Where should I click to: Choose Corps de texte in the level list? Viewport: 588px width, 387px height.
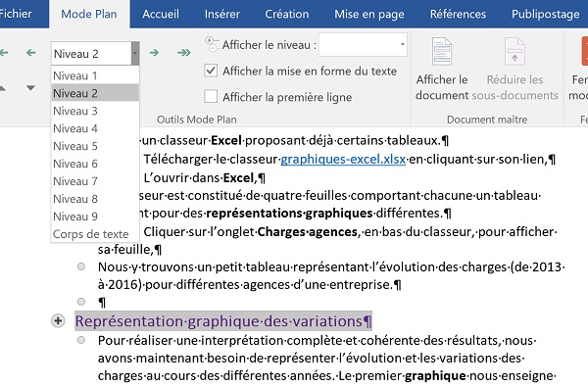pos(95,234)
